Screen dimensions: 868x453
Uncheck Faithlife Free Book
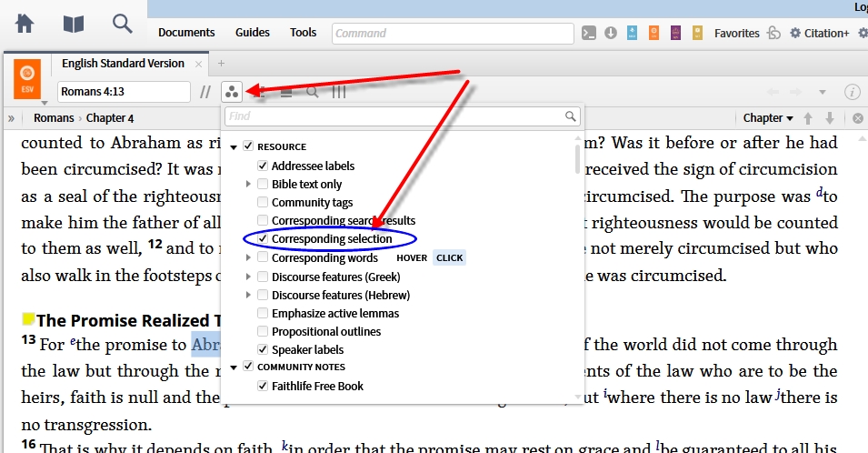coord(263,386)
